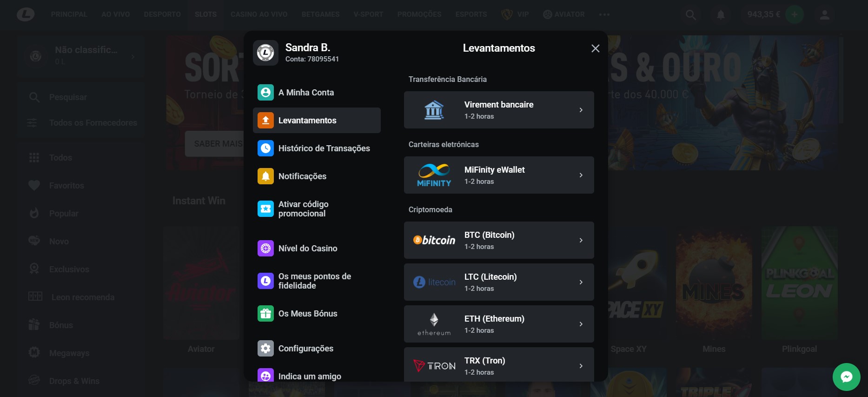Expand MiFinity eWallet with its chevron
The height and width of the screenshot is (397, 868).
click(581, 175)
